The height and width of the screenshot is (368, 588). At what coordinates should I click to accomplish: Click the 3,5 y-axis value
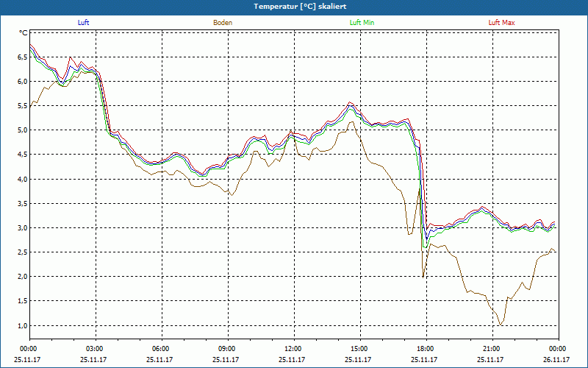point(23,204)
